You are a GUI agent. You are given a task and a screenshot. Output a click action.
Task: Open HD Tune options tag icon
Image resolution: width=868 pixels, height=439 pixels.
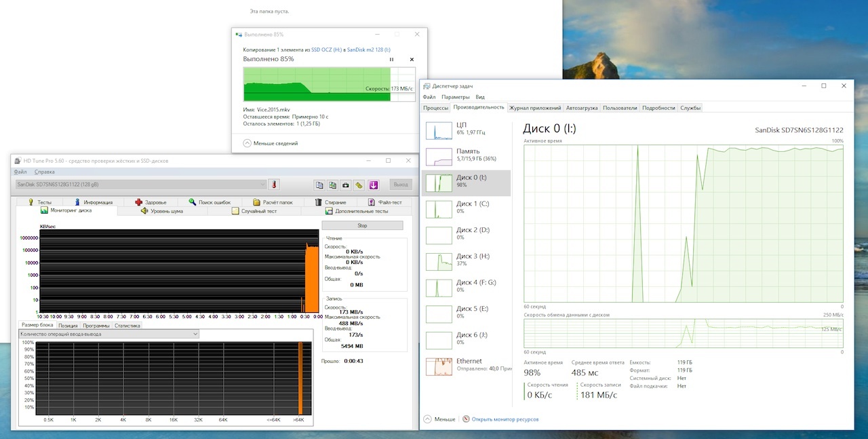tap(359, 185)
